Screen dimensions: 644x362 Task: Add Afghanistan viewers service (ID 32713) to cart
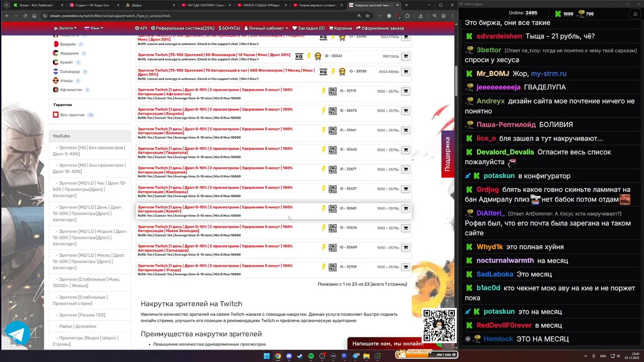click(x=406, y=92)
